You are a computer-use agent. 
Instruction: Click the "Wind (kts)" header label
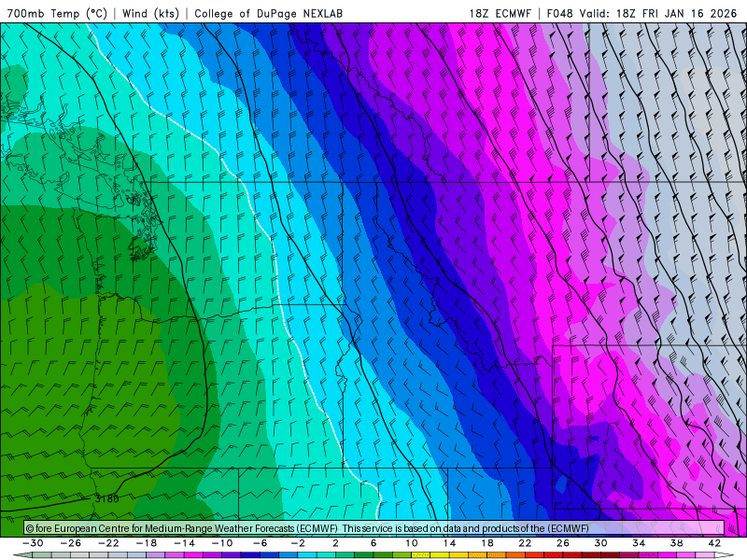point(150,13)
